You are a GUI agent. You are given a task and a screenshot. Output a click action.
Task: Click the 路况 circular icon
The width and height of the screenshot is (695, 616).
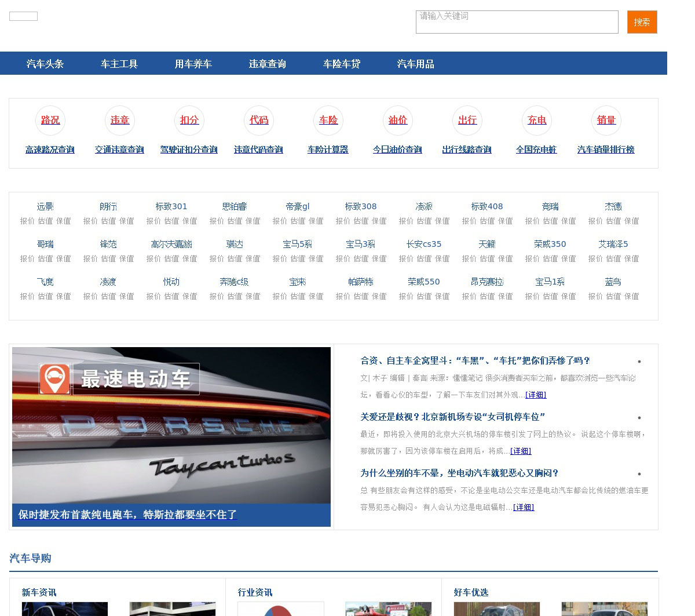(50, 120)
